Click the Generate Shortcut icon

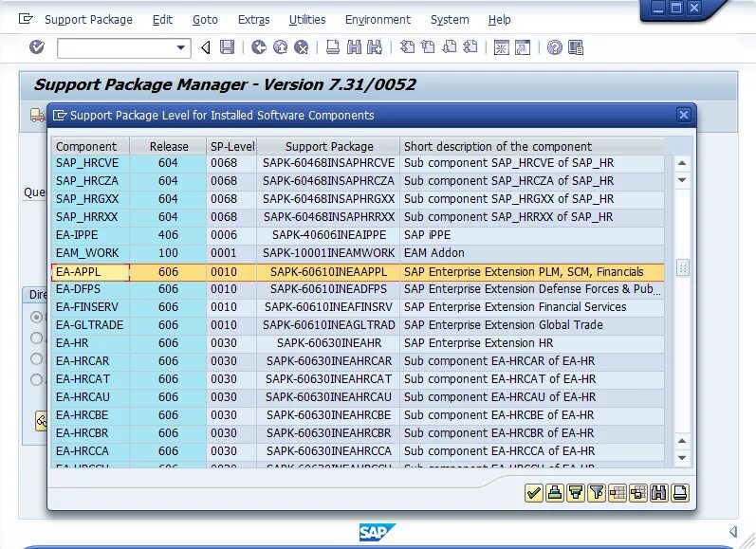click(x=523, y=47)
